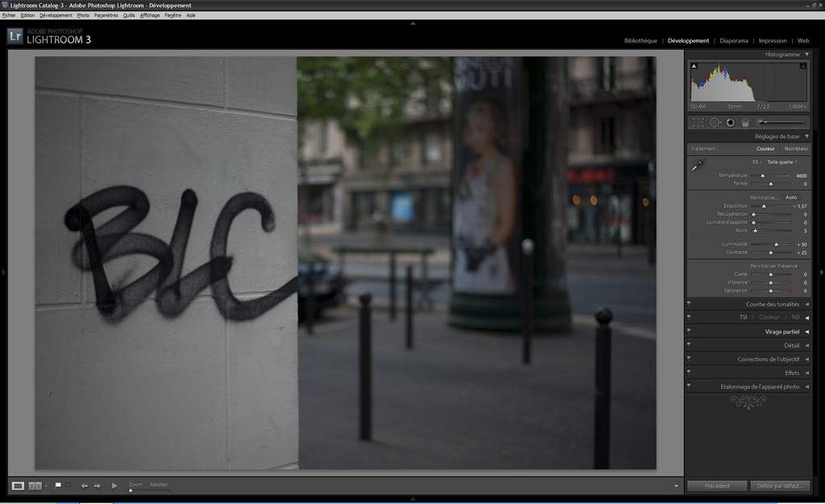
Task: Select Noir/blanc treatment
Action: [x=796, y=149]
